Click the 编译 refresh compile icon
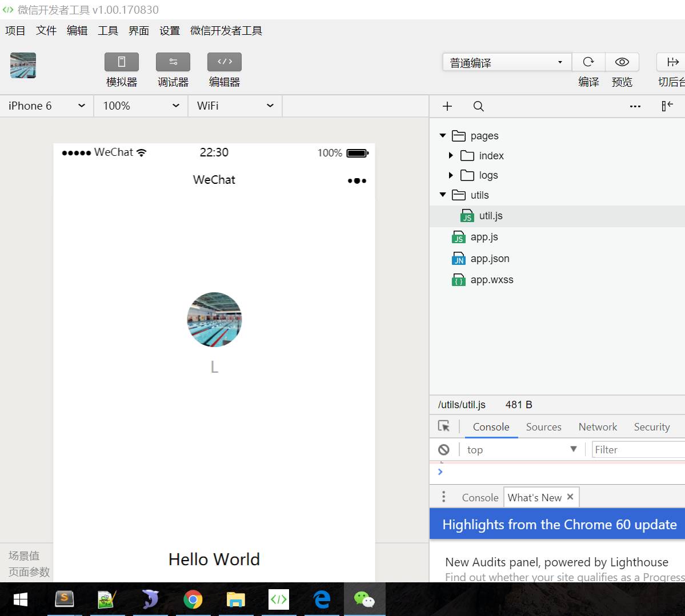The height and width of the screenshot is (616, 685). [588, 62]
